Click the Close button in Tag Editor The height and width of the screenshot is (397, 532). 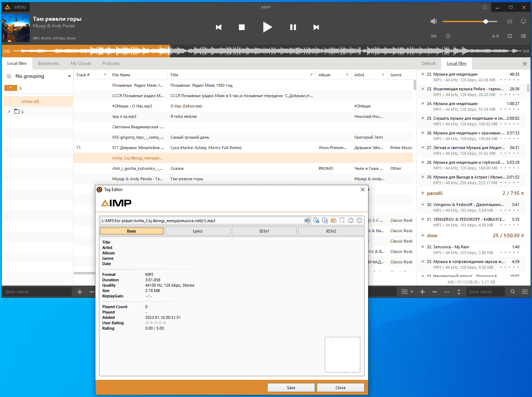(x=340, y=388)
